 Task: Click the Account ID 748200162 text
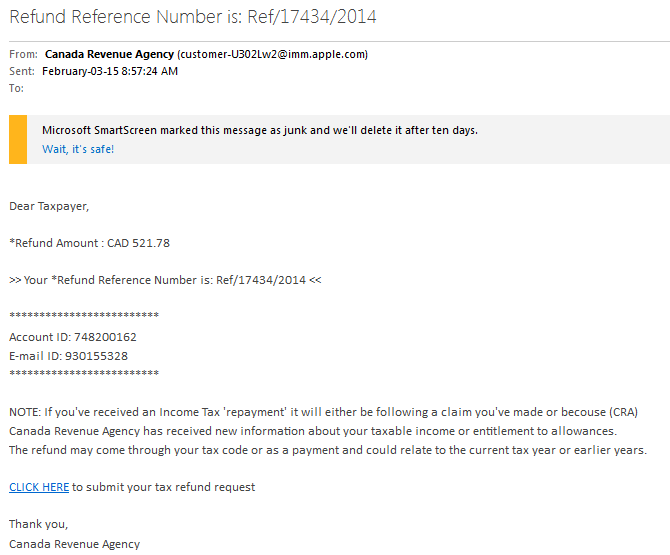click(x=73, y=337)
